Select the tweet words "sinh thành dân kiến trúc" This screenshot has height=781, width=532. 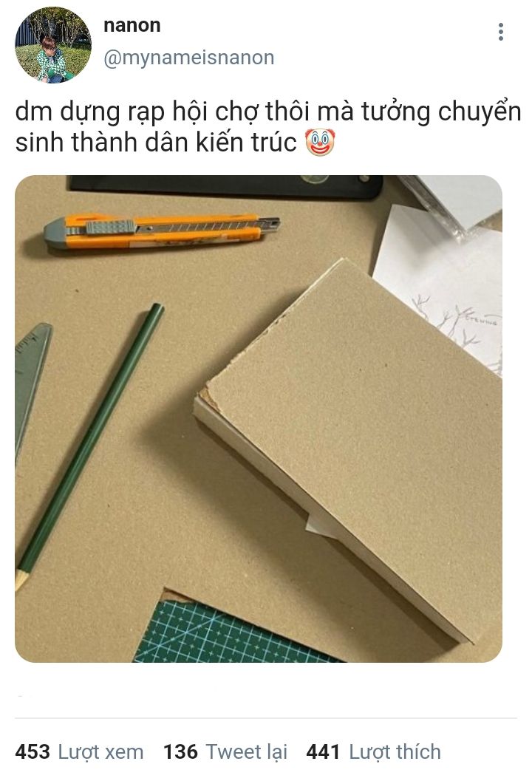tap(156, 143)
